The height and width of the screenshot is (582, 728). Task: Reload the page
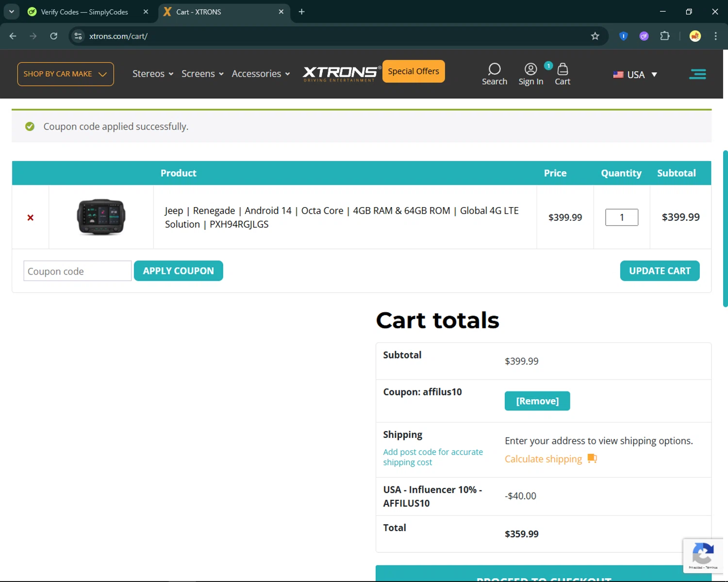pos(53,36)
